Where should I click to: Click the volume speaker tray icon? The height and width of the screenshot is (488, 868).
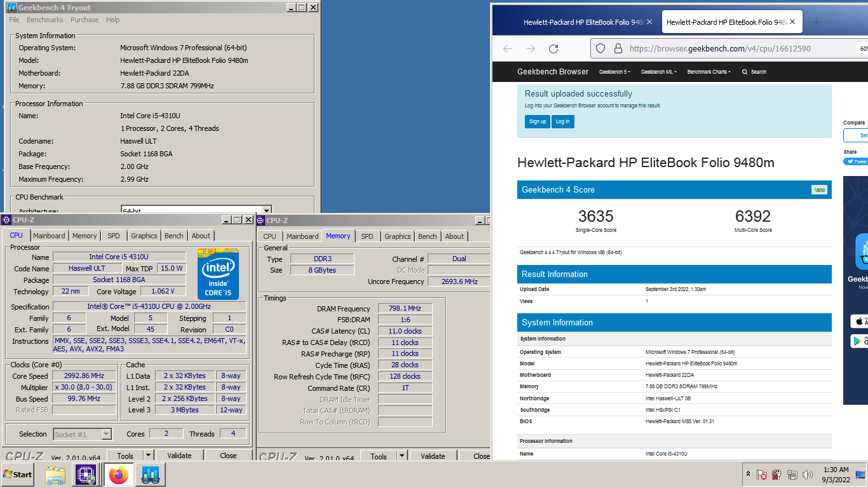tap(808, 475)
